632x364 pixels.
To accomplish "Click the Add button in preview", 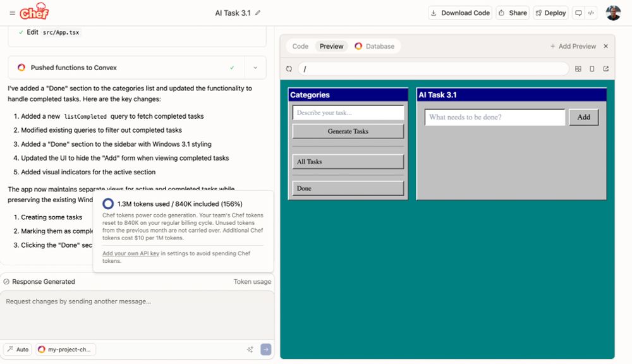I will (583, 118).
